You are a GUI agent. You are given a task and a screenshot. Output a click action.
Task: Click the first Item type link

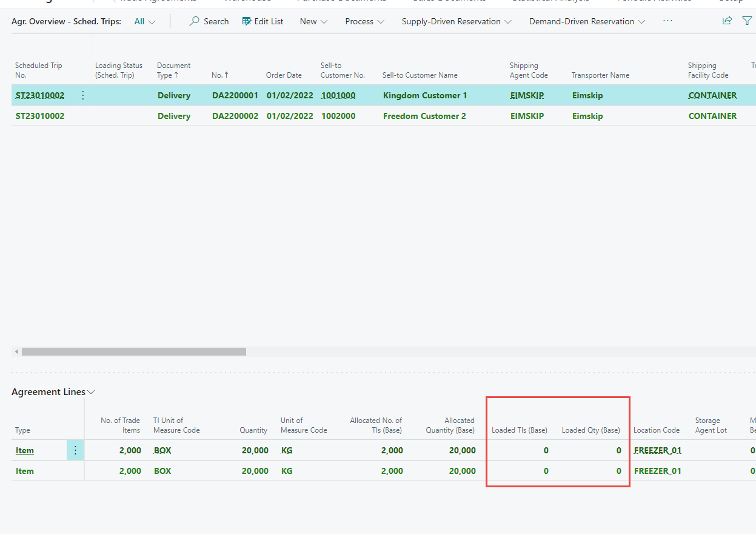pyautogui.click(x=25, y=450)
